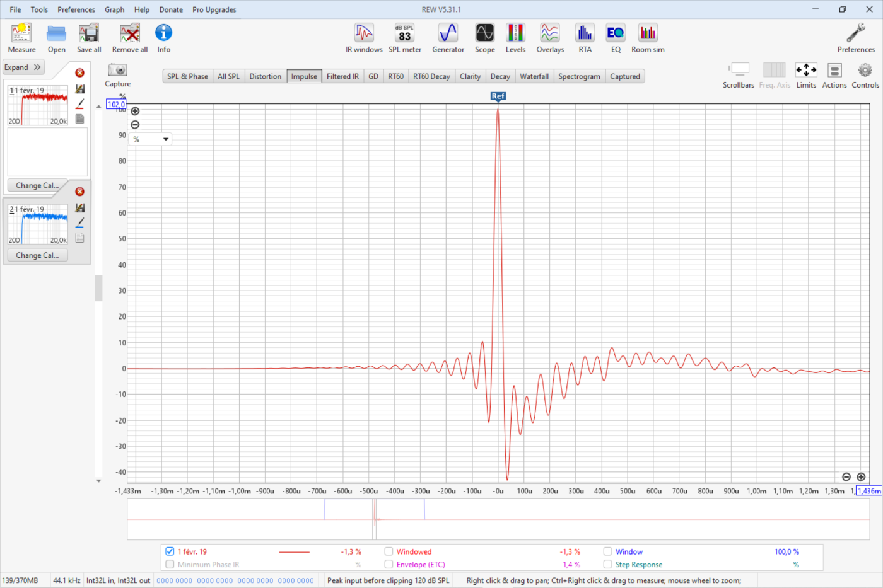Viewport: 883px width, 588px height.
Task: Open the Graph menu
Action: pos(114,9)
